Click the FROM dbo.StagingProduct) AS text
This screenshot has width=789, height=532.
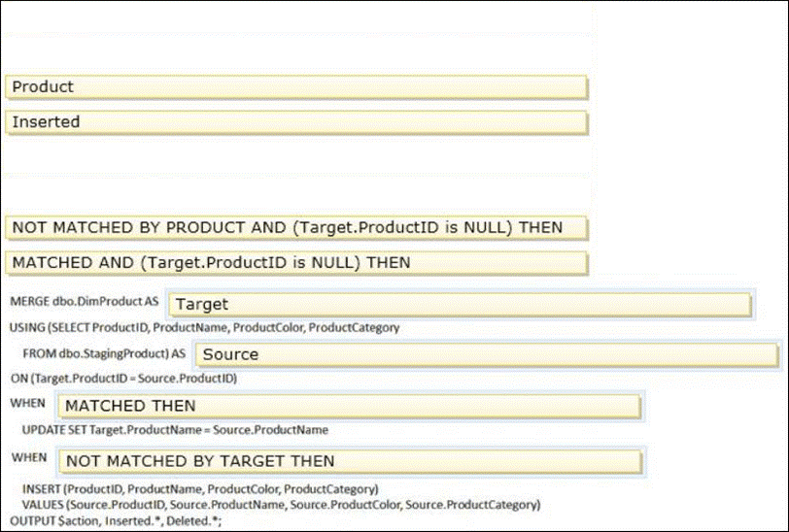(104, 353)
